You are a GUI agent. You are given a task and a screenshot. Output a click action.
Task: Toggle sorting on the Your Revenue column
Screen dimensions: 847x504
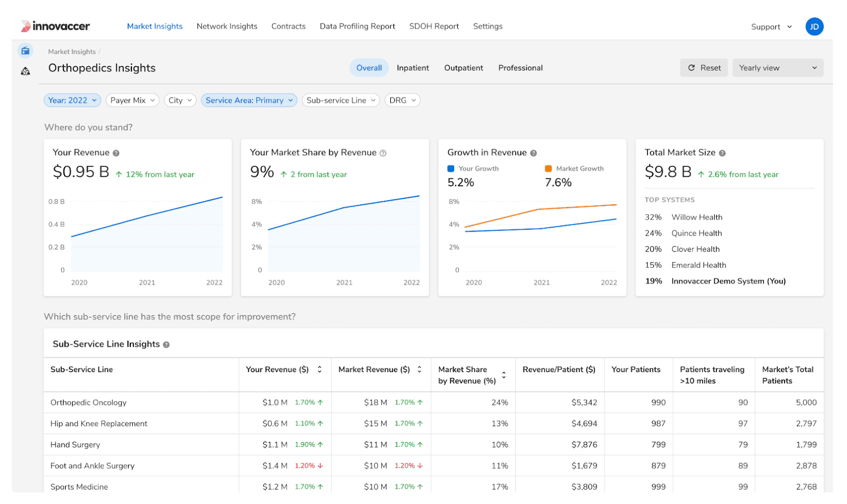coord(319,370)
